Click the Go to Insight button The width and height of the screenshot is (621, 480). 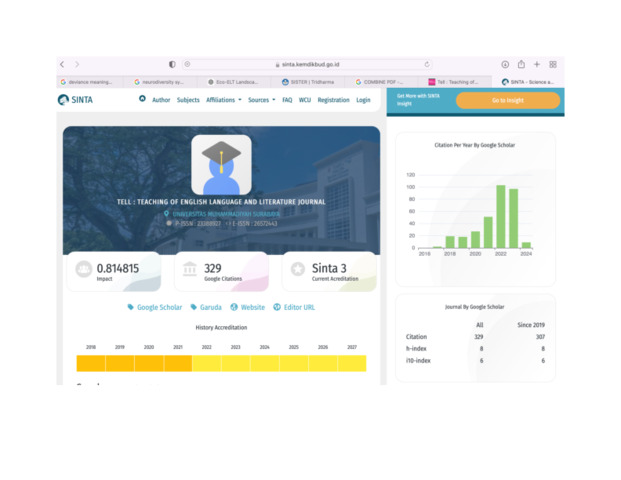point(508,101)
